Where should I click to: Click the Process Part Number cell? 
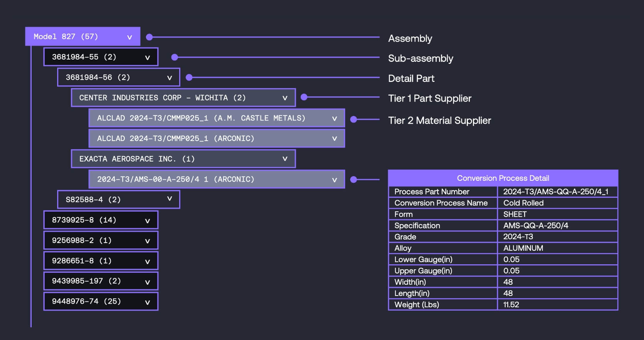(443, 192)
